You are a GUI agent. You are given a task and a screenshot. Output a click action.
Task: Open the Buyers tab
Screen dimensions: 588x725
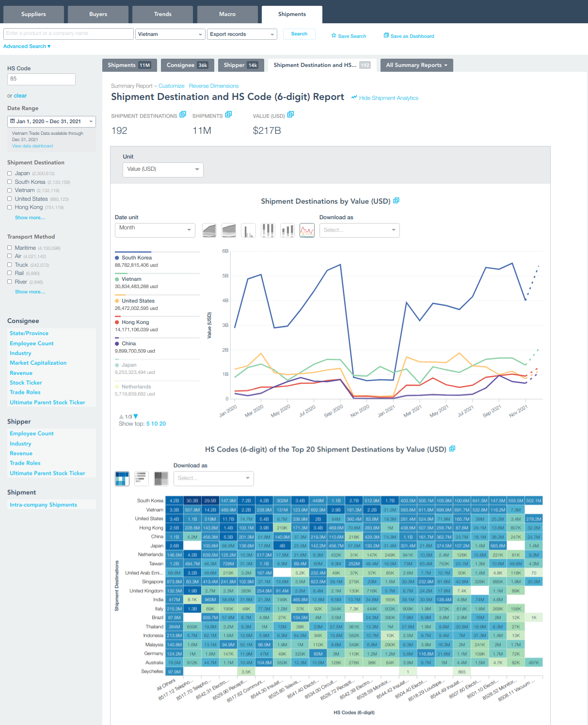(x=98, y=15)
